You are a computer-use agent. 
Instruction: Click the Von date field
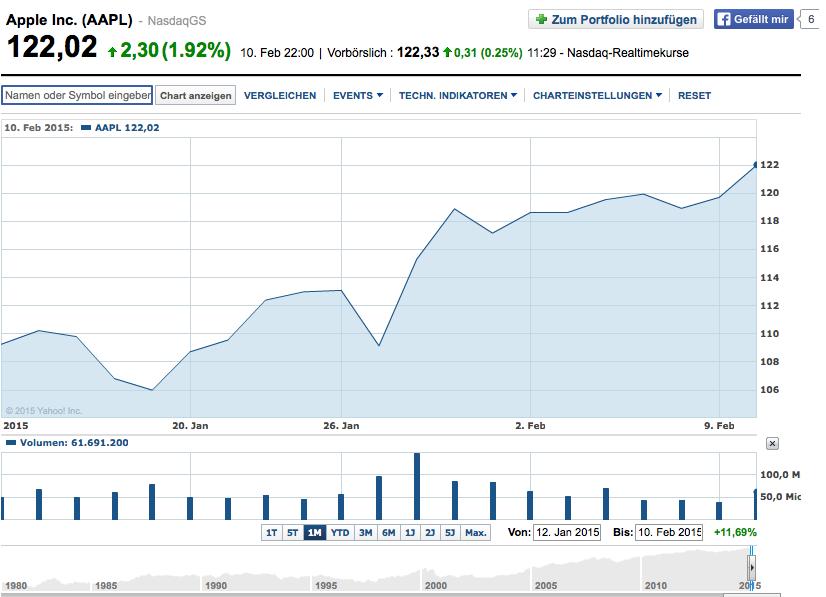click(x=567, y=532)
